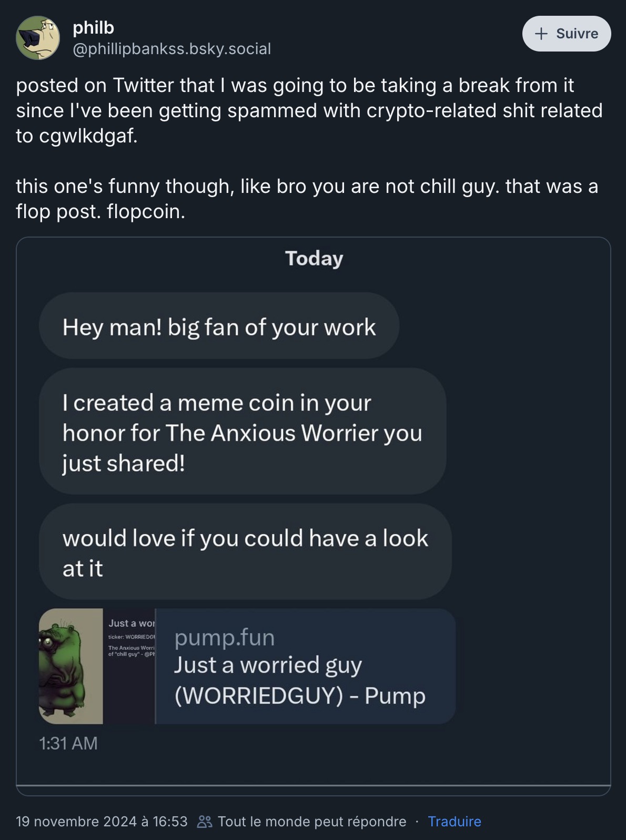Open the @phillipbankss.bsky.social handle
This screenshot has height=840, width=626.
(x=171, y=49)
